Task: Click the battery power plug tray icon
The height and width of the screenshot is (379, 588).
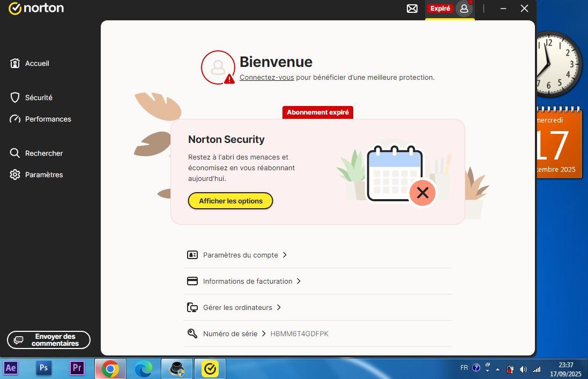Action: point(510,370)
